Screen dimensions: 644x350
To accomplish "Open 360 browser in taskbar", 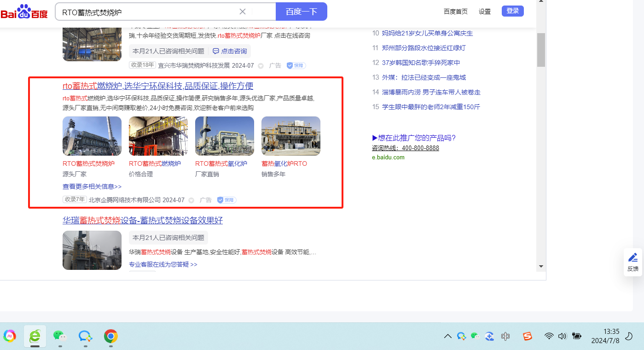I will [x=35, y=336].
